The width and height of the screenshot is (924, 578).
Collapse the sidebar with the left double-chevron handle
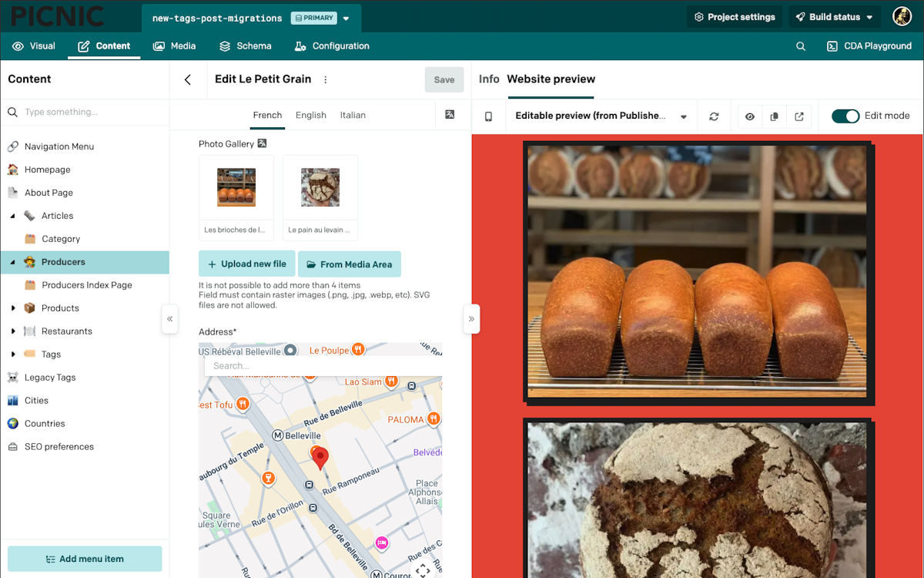pos(170,318)
